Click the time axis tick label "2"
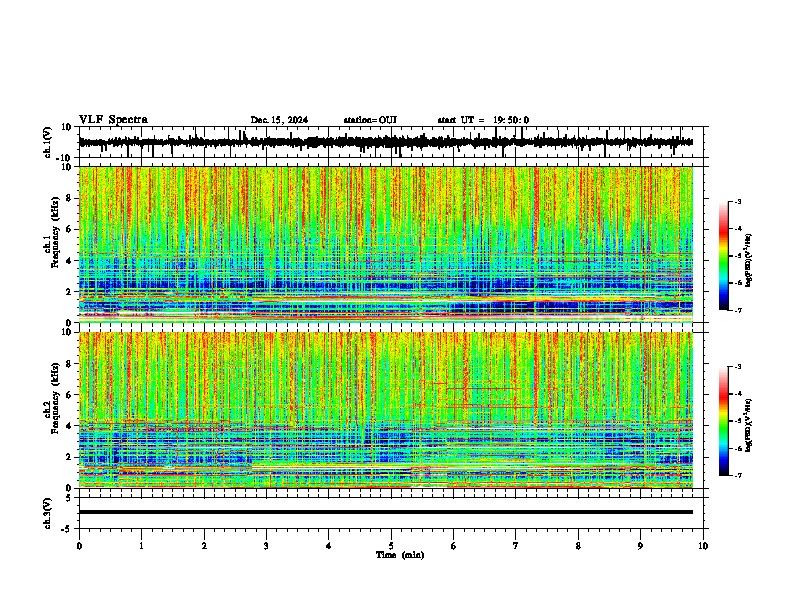This screenshot has height=612, width=792. [x=204, y=546]
